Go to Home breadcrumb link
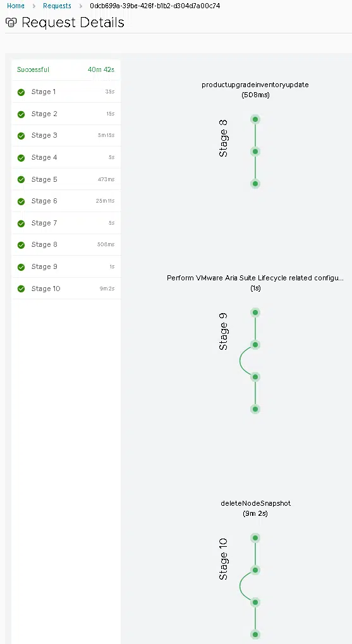This screenshot has width=352, height=644. click(x=16, y=6)
